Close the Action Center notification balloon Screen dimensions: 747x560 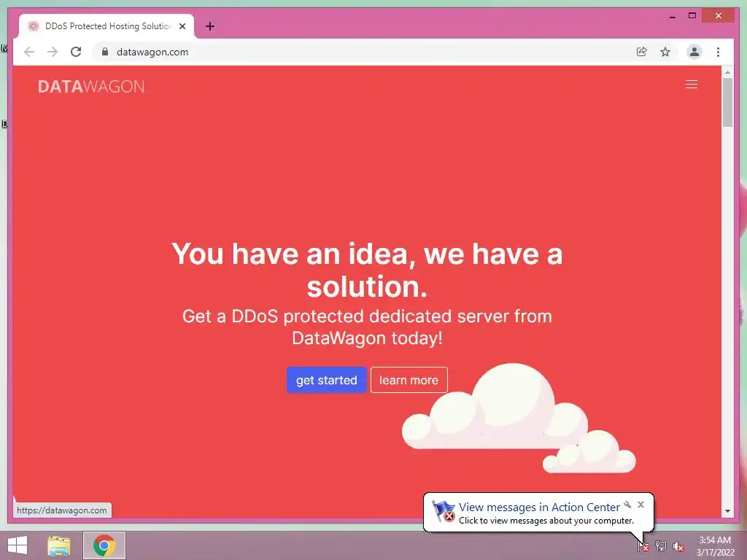[640, 505]
